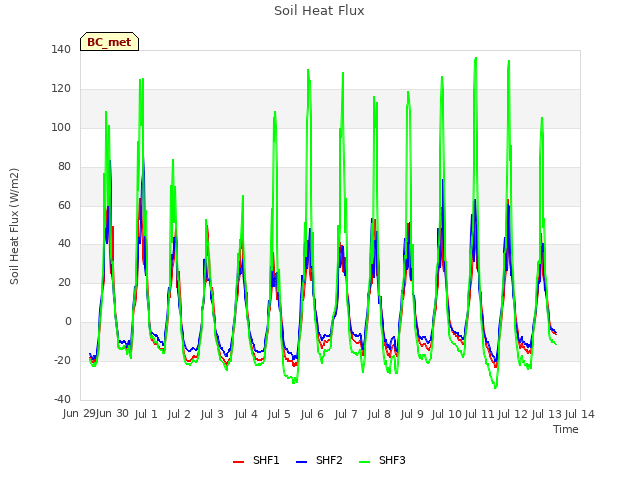Viewport: 640px width, 480px height.
Task: Click the BC_met annotation label
Action: pyautogui.click(x=109, y=42)
